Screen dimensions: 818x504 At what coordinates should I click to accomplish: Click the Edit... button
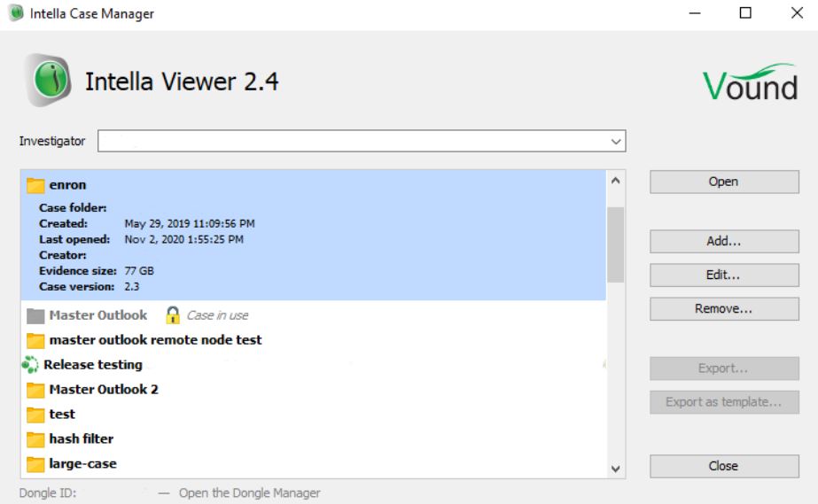click(724, 275)
